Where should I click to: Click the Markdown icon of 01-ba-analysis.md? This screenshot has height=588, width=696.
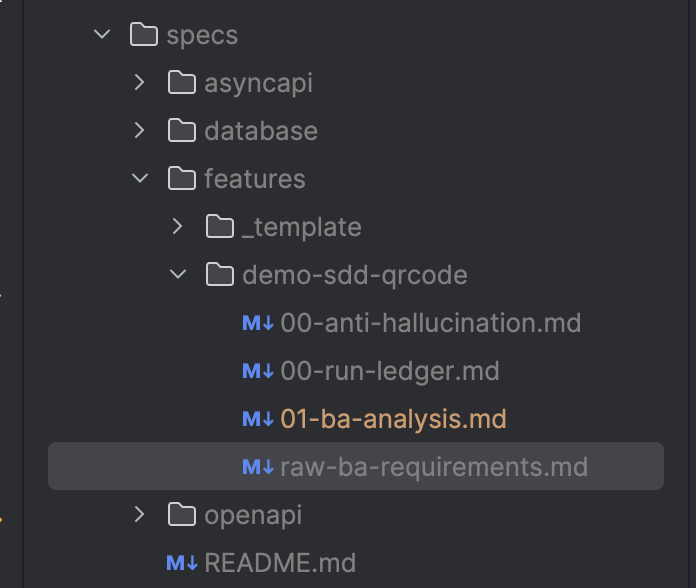258,419
